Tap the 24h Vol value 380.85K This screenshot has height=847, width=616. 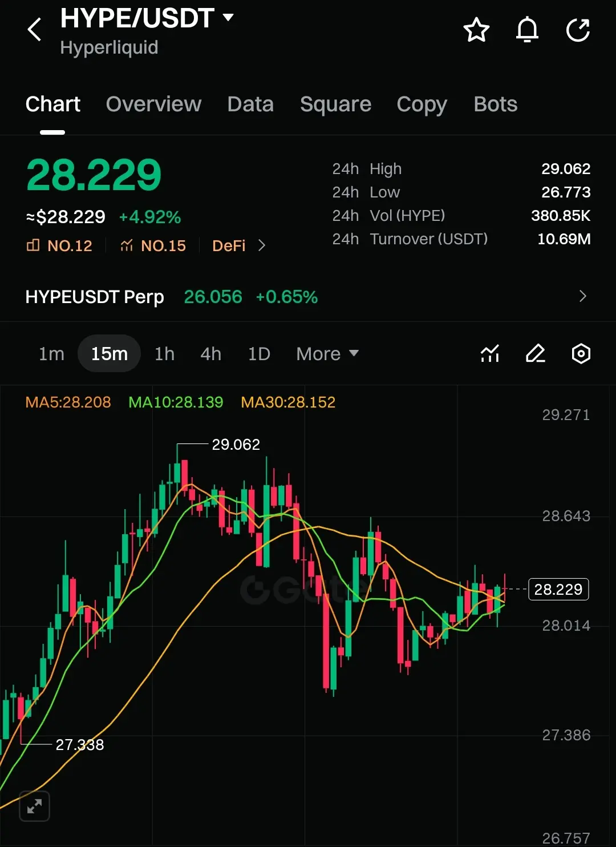(x=561, y=216)
